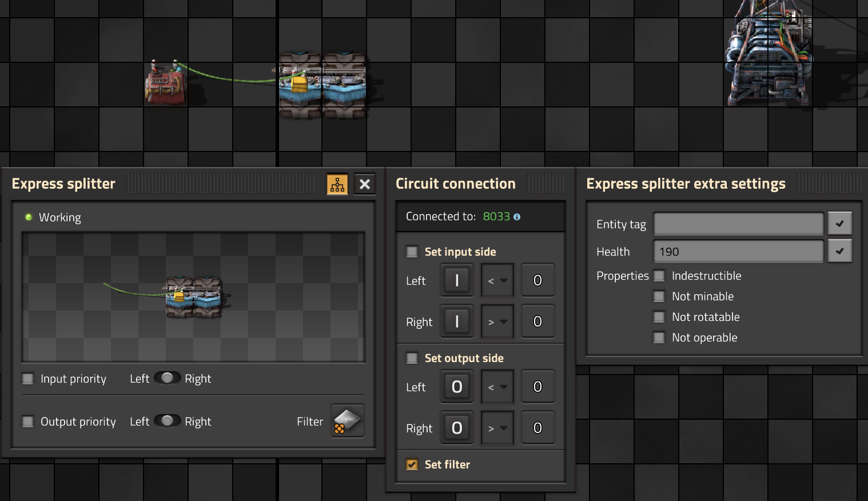This screenshot has width=868, height=501.
Task: Open the splitter Filter item slot
Action: coord(348,421)
